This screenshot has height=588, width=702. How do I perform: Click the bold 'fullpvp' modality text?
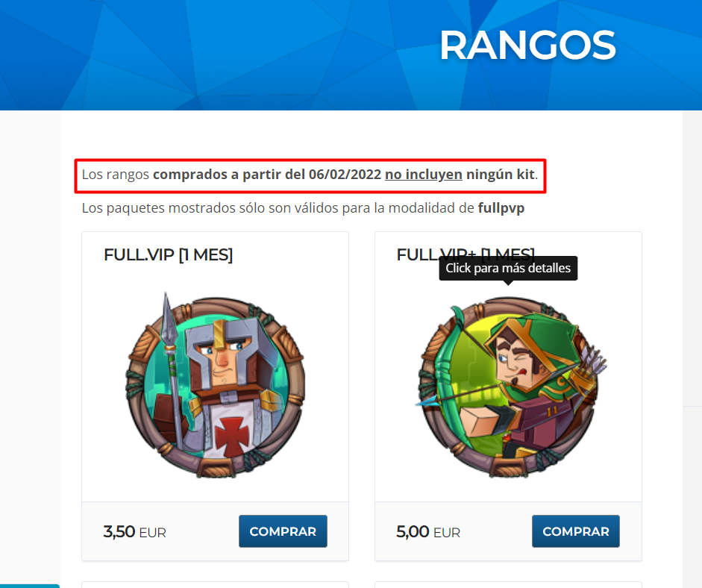(x=501, y=208)
